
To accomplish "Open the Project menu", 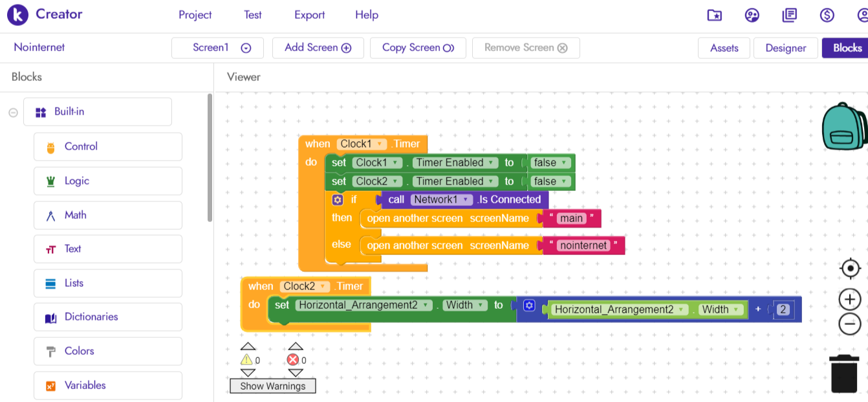I will click(195, 15).
